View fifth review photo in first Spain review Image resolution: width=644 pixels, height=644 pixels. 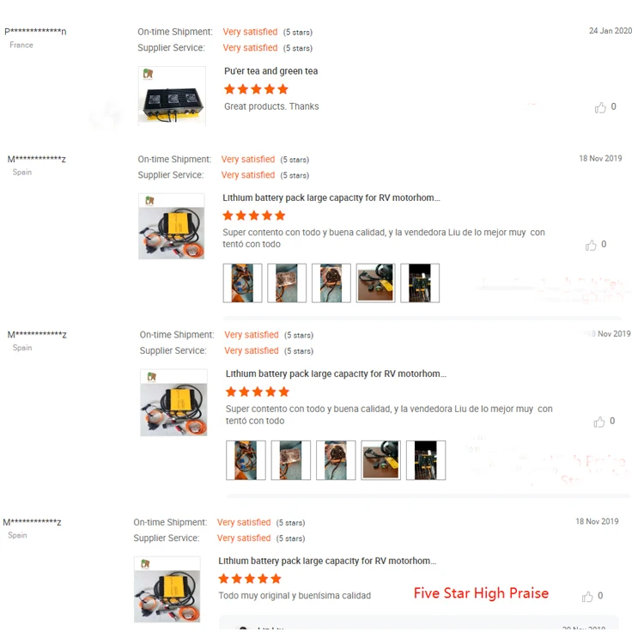[420, 283]
